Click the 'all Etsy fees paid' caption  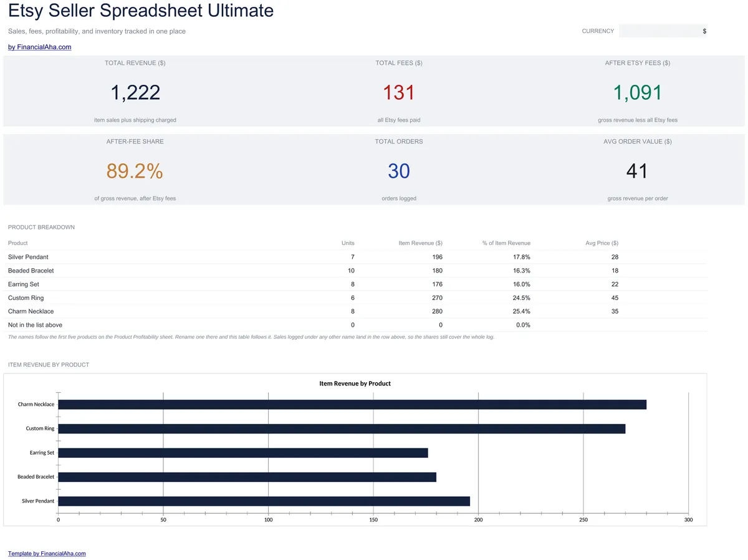coord(399,120)
